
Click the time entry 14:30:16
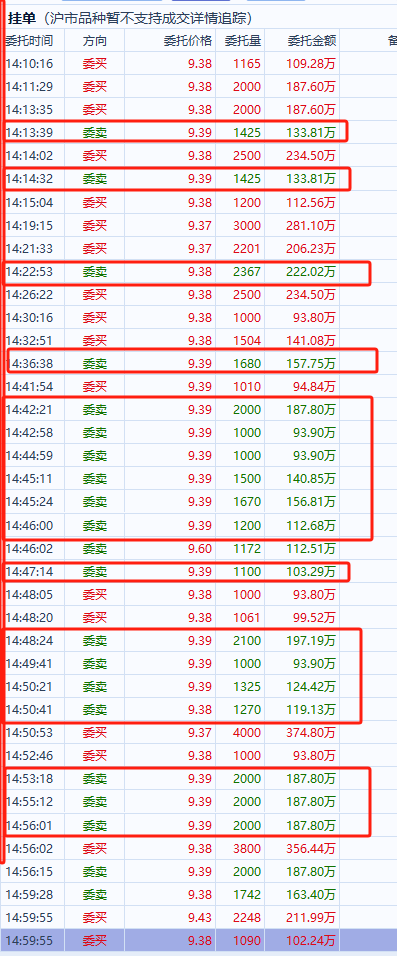click(x=29, y=318)
